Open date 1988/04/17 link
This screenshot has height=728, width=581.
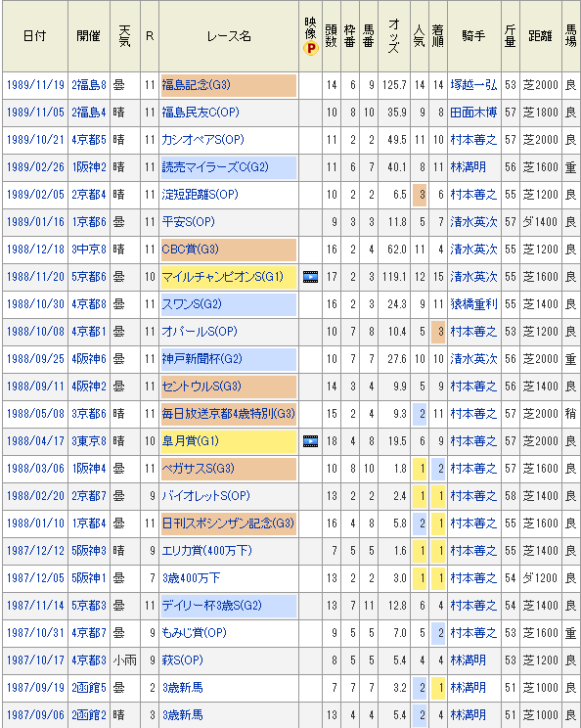[x=35, y=441]
